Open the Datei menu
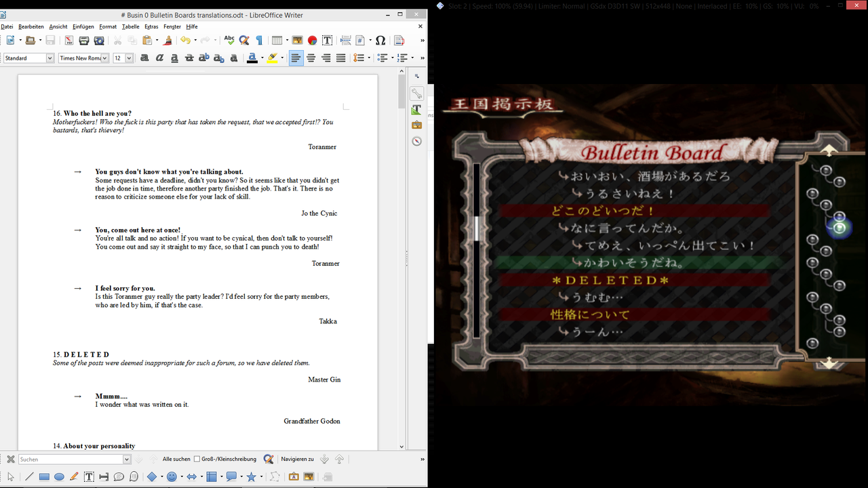This screenshot has width=868, height=488. (x=7, y=26)
